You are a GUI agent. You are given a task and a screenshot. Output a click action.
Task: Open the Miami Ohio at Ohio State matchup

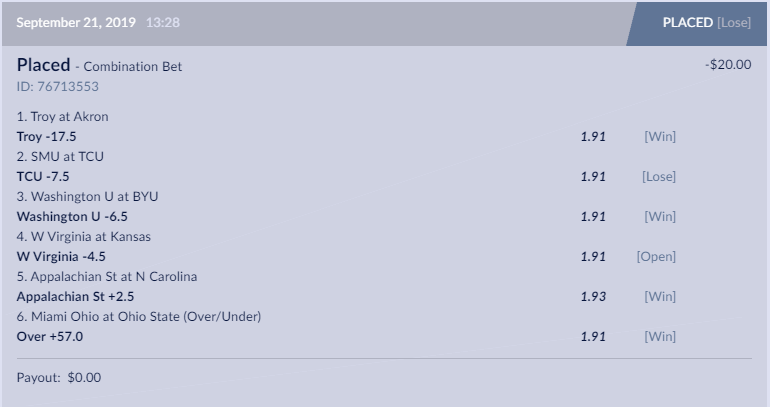[x=139, y=316]
